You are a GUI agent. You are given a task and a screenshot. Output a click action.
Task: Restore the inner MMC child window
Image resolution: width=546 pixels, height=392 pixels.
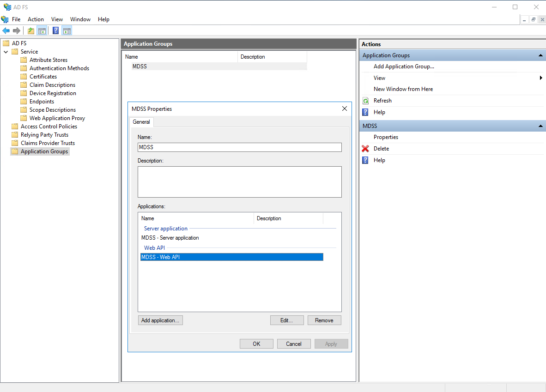pos(533,20)
